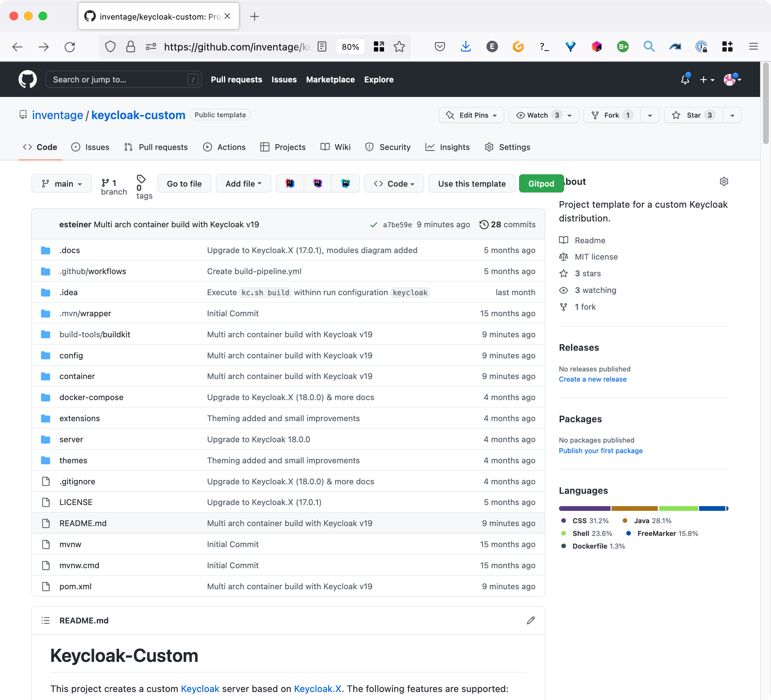The image size is (771, 700).
Task: Open the plus create-new menu
Action: coord(707,80)
